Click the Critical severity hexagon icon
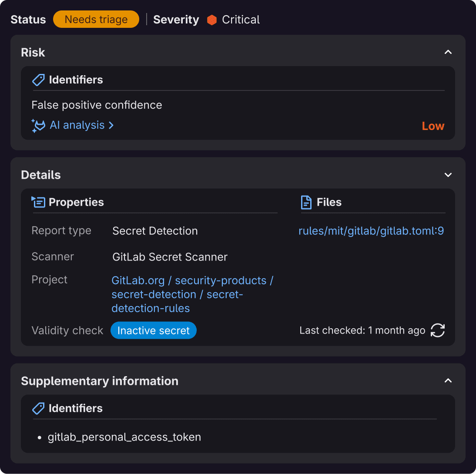 pos(211,20)
